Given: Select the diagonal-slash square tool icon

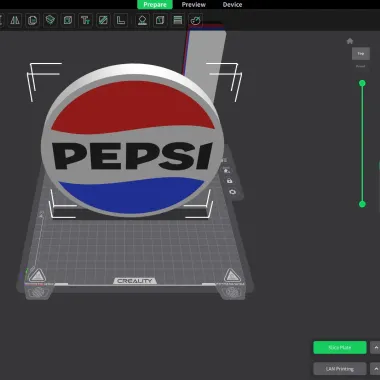Looking at the screenshot, I should [103, 20].
